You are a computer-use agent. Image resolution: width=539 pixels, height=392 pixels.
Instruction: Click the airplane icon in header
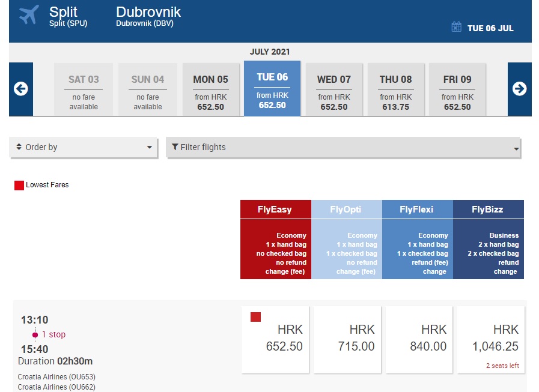pos(29,15)
